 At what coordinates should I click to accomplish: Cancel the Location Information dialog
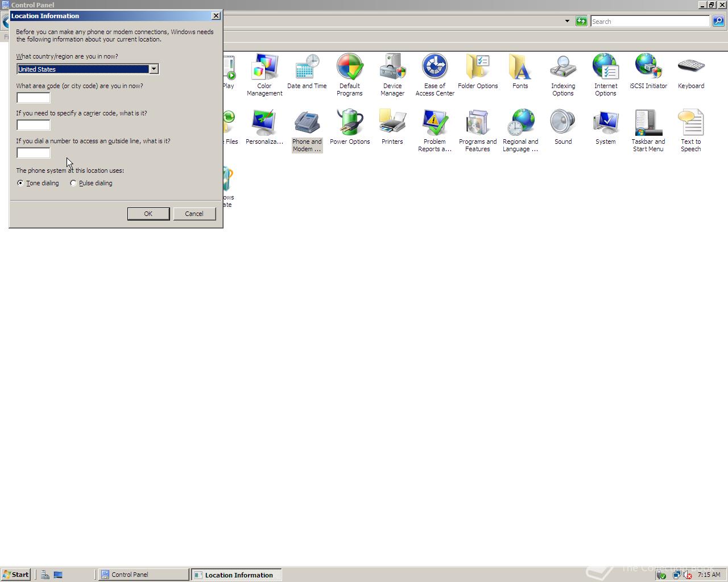(x=194, y=214)
